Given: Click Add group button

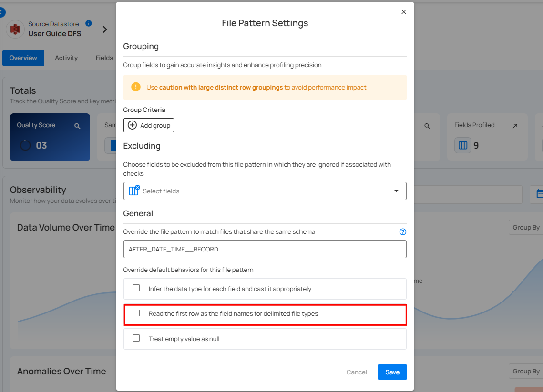Looking at the screenshot, I should 149,125.
